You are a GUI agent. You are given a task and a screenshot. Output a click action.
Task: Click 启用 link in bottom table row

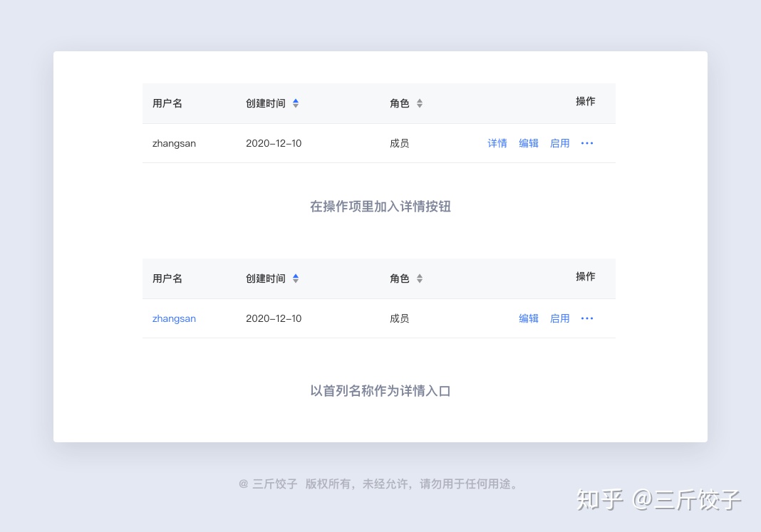pos(559,318)
